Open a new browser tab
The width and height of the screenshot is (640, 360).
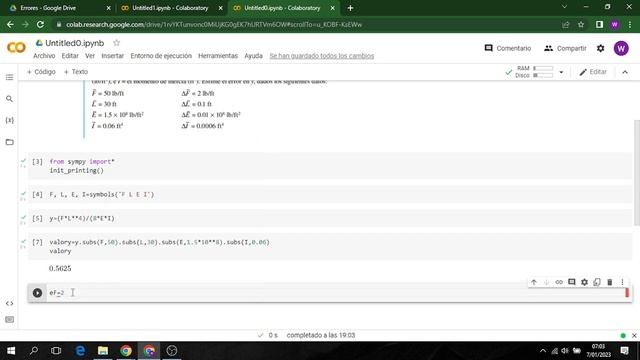(350, 8)
